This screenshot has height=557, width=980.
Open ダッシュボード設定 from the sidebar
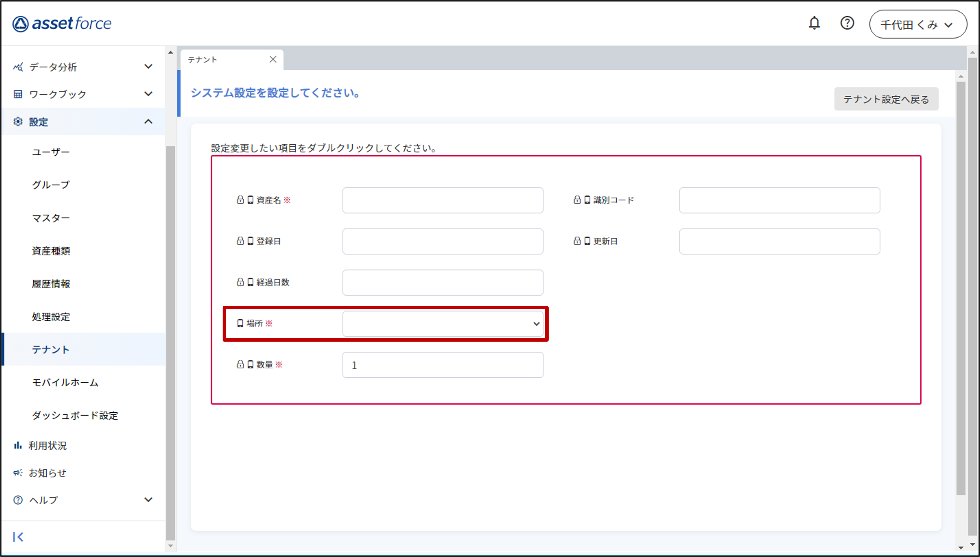75,415
